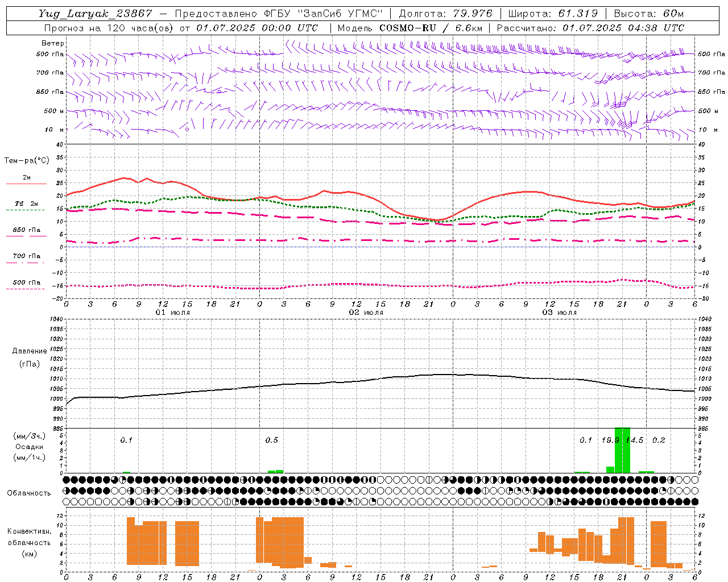Click the (мм/1ч.) unit label

pos(29,458)
